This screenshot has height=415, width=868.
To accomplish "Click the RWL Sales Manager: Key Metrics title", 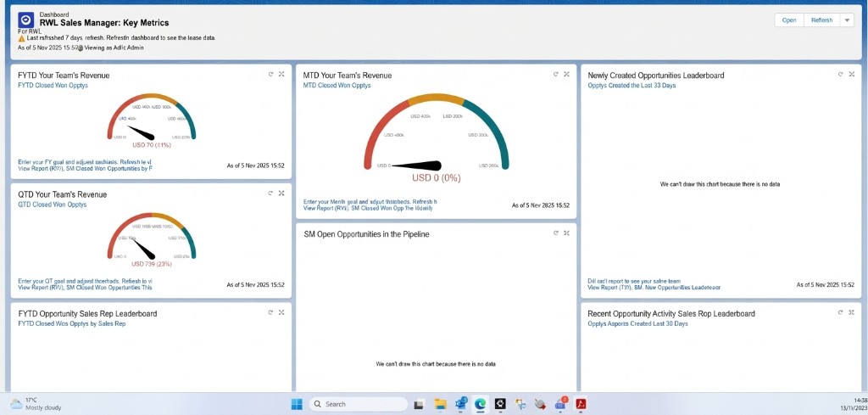I will click(104, 23).
